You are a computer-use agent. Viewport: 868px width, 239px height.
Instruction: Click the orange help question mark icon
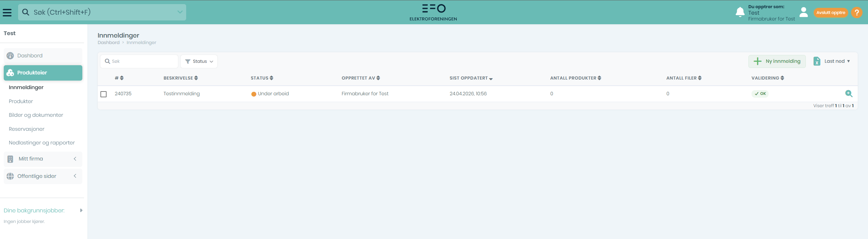857,13
